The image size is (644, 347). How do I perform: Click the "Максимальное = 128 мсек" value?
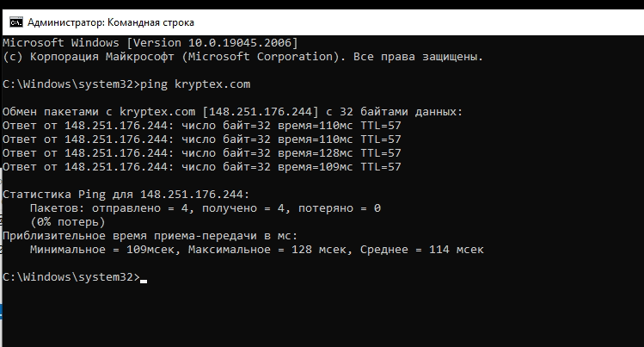[x=267, y=250]
